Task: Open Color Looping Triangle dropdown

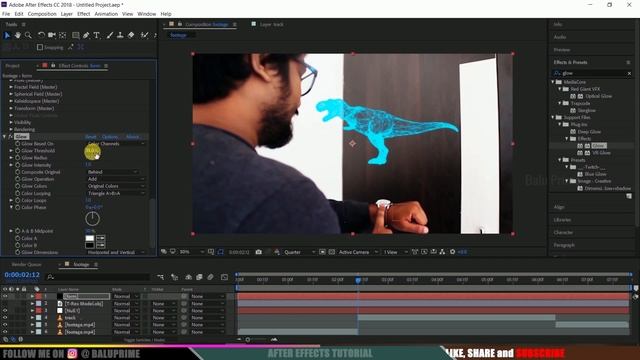Action: click(x=116, y=193)
